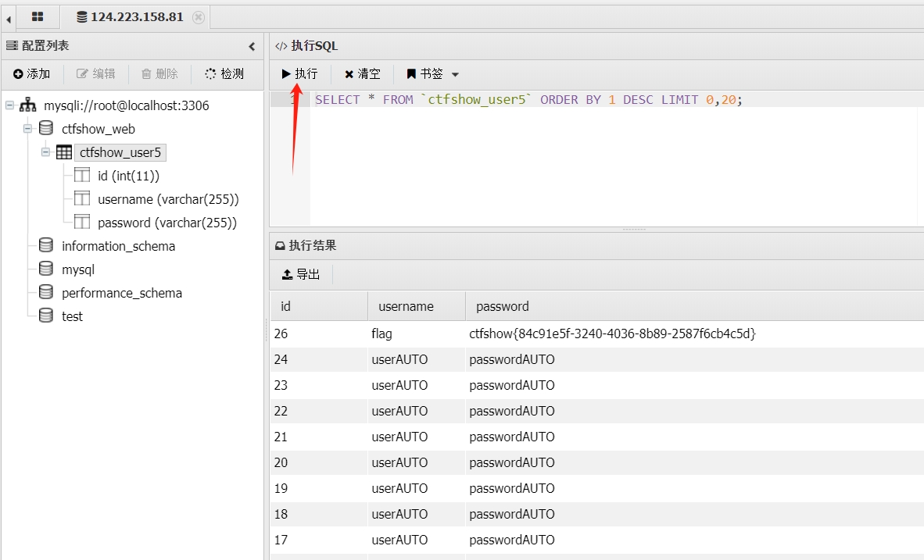Select the username (varchar(255)) column

tap(169, 199)
